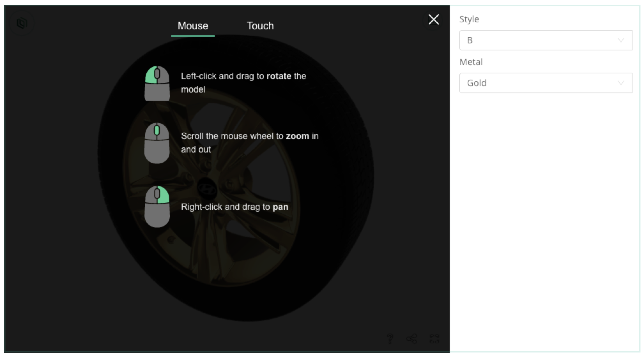Click the zoom in and out instruction text
644x356 pixels.
(x=249, y=143)
